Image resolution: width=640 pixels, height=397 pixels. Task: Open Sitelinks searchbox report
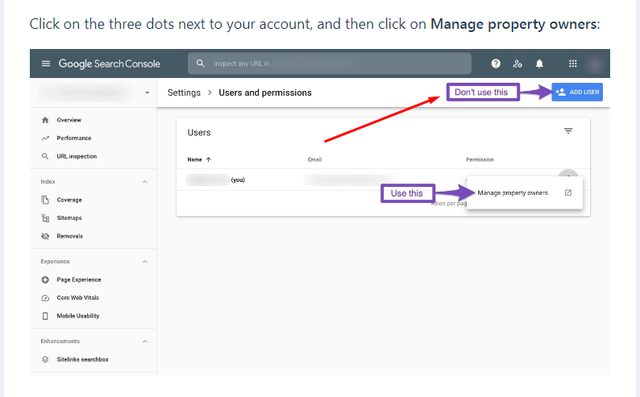pyautogui.click(x=82, y=359)
